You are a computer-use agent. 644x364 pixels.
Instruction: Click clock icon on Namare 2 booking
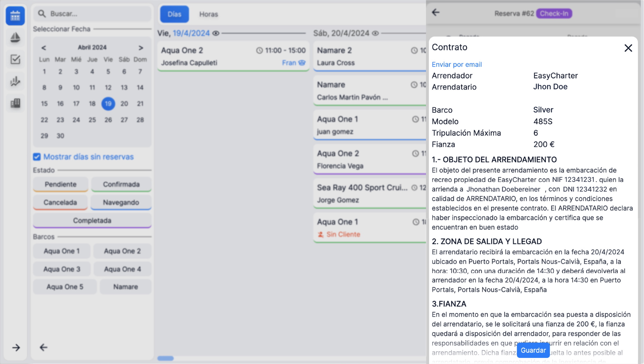[414, 50]
